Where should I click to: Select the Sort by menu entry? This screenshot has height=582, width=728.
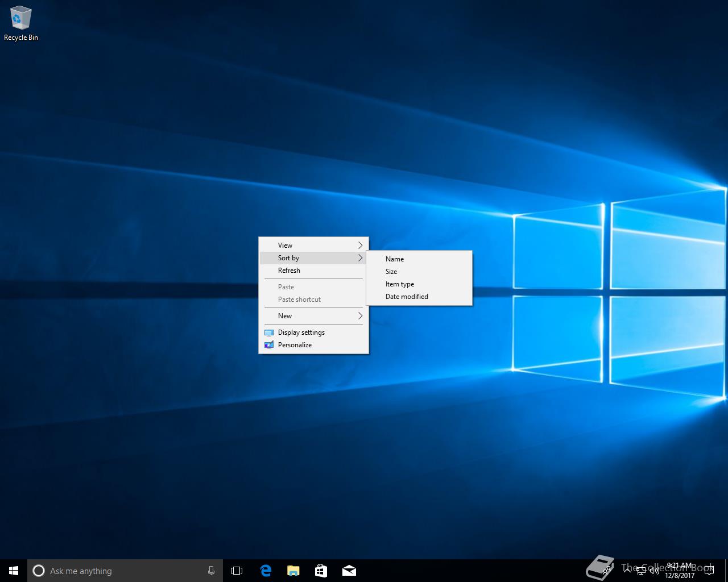tap(313, 258)
